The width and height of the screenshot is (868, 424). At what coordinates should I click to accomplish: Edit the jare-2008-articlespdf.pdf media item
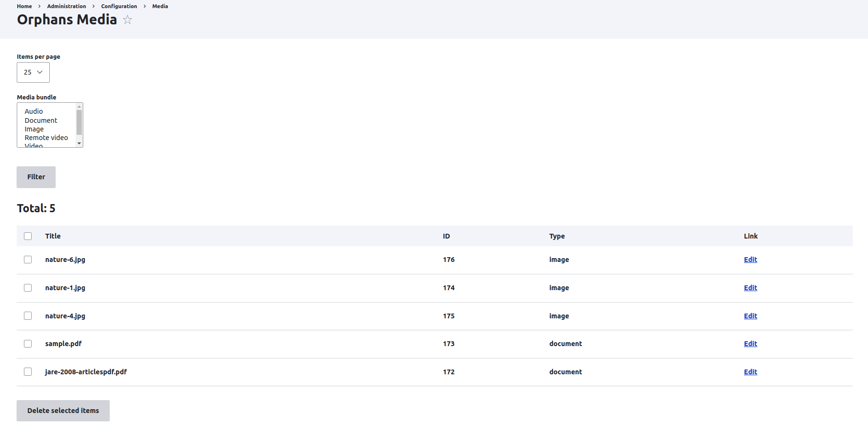click(x=750, y=372)
